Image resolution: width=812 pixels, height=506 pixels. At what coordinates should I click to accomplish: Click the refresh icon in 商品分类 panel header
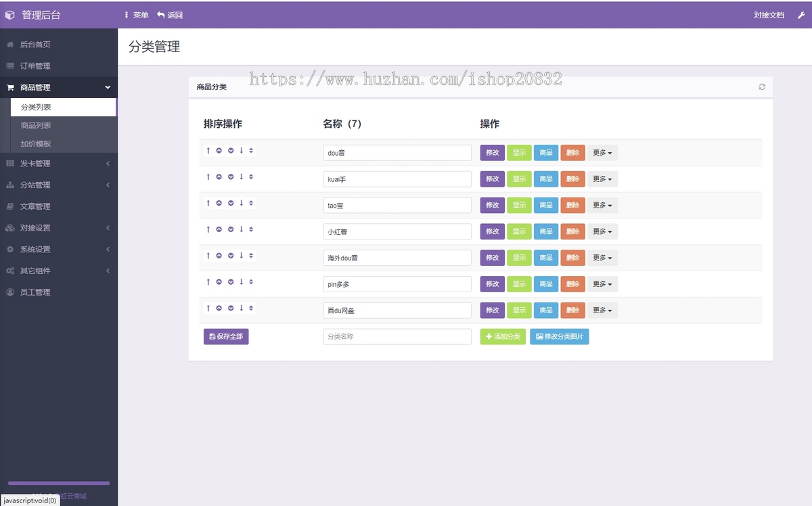tap(762, 87)
